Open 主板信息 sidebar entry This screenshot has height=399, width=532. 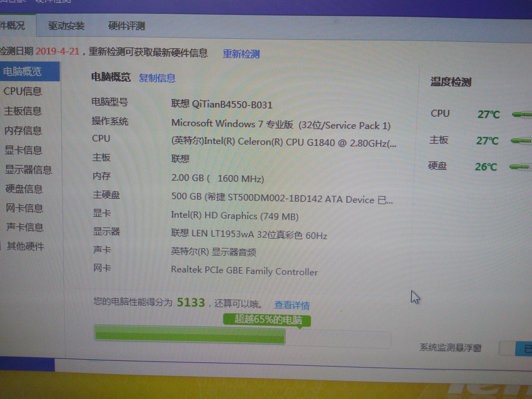coord(23,111)
